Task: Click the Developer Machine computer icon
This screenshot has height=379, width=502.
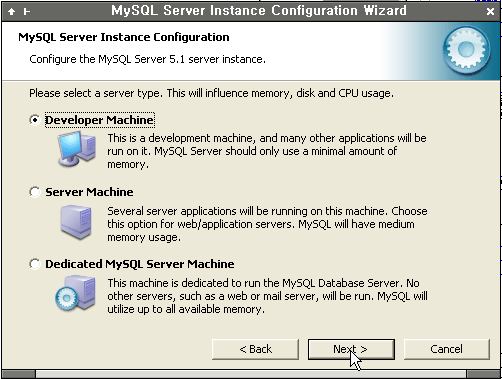Action: (77, 149)
